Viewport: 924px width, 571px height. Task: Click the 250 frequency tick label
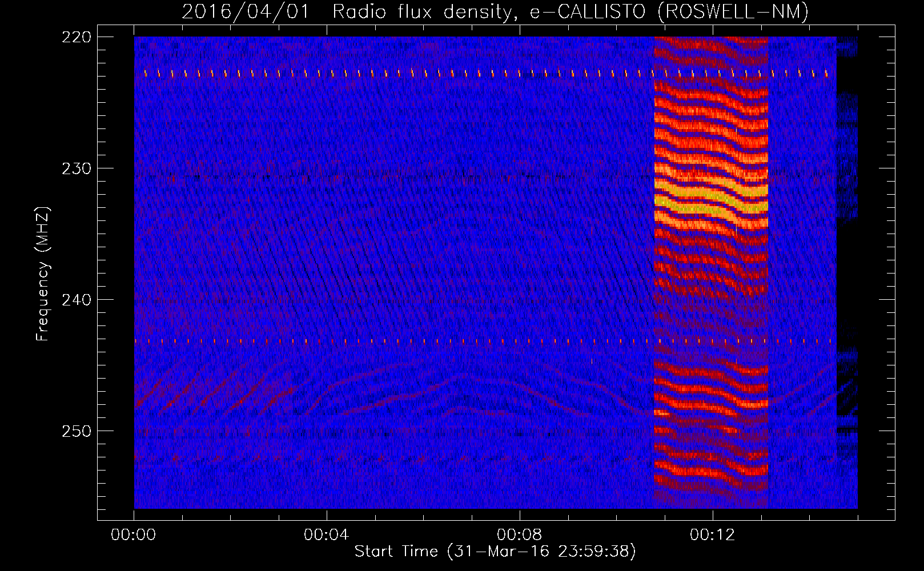(77, 431)
